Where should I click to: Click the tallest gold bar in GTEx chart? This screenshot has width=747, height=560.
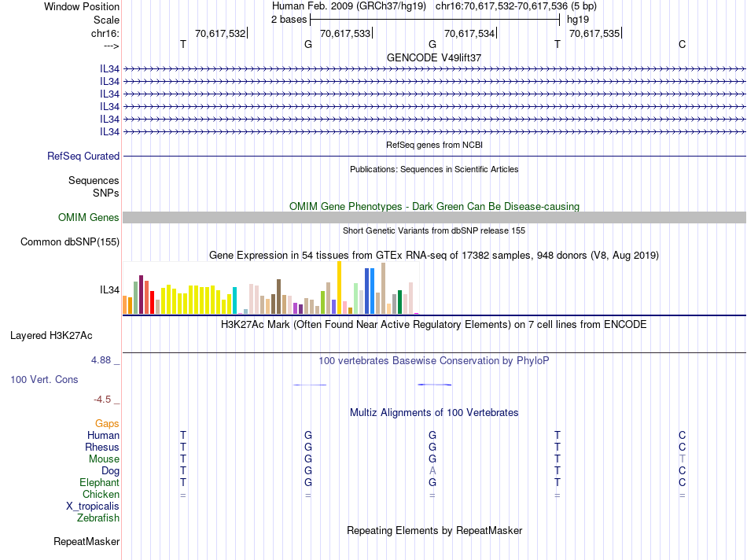pos(339,287)
